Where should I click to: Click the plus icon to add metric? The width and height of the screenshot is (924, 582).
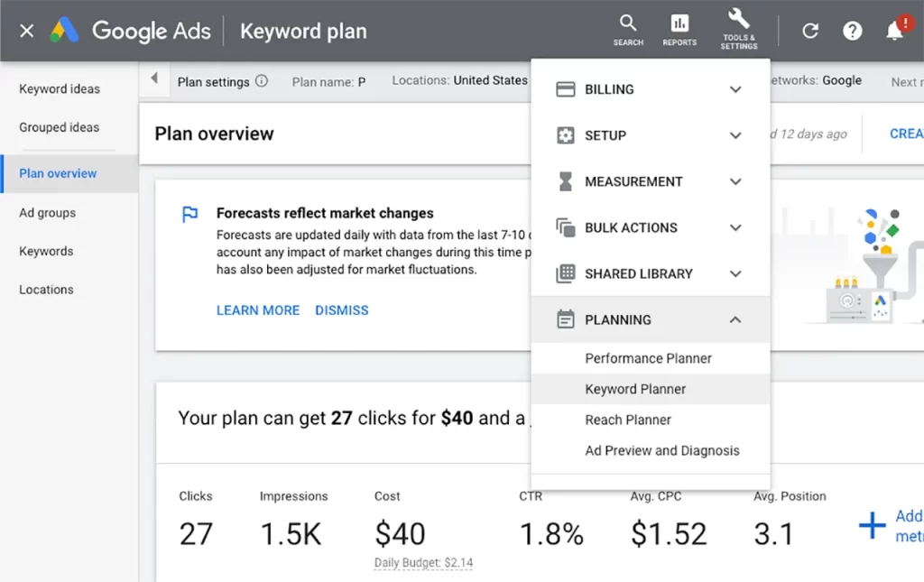click(x=873, y=525)
